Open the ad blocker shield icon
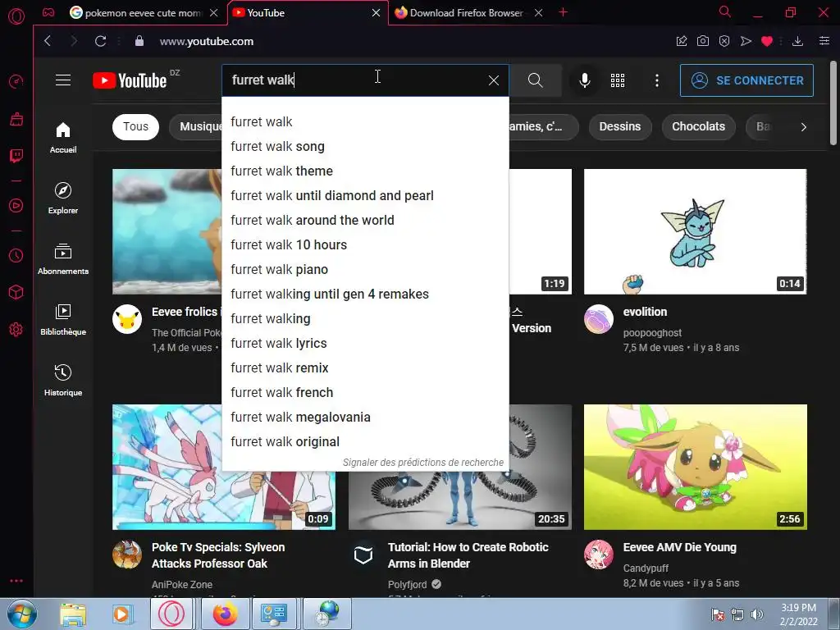 [724, 41]
